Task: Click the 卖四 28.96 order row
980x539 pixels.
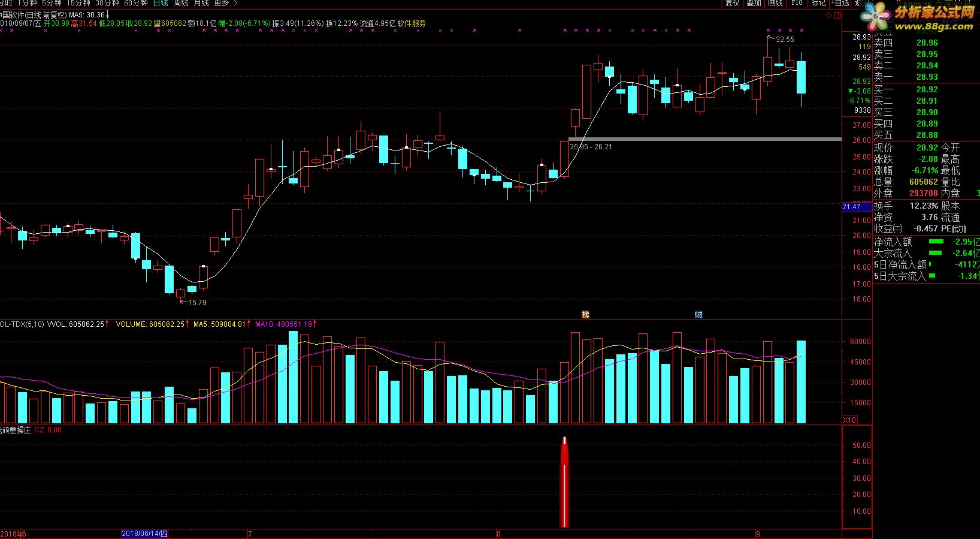Action: (926, 43)
